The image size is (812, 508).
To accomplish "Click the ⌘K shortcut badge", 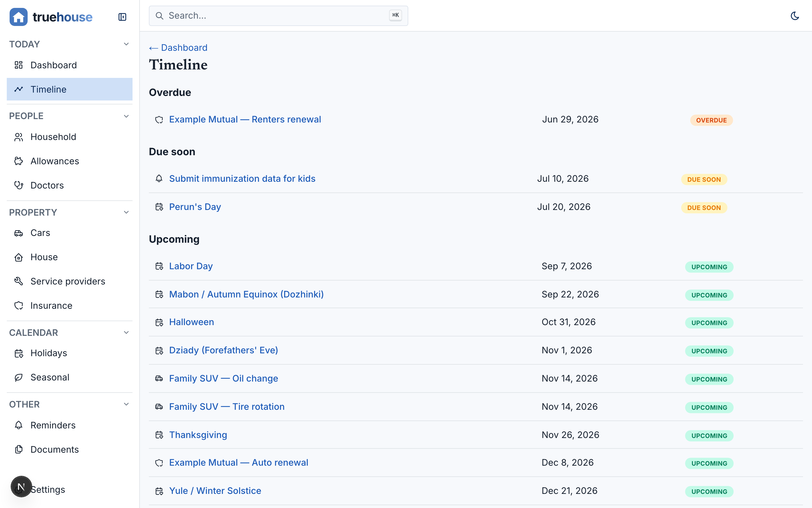I will [395, 15].
